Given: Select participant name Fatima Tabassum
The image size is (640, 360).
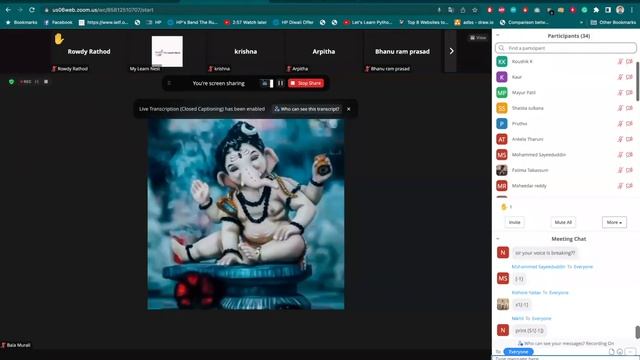Looking at the screenshot, I should pos(530,170).
